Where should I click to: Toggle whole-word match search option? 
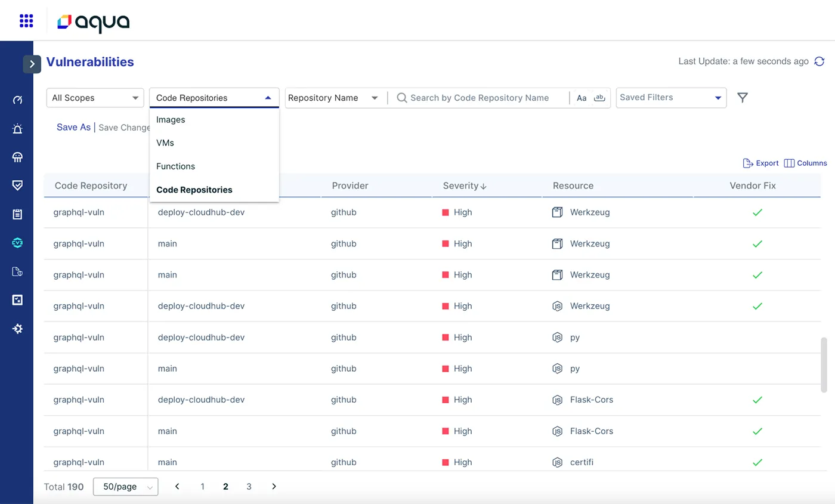[600, 98]
